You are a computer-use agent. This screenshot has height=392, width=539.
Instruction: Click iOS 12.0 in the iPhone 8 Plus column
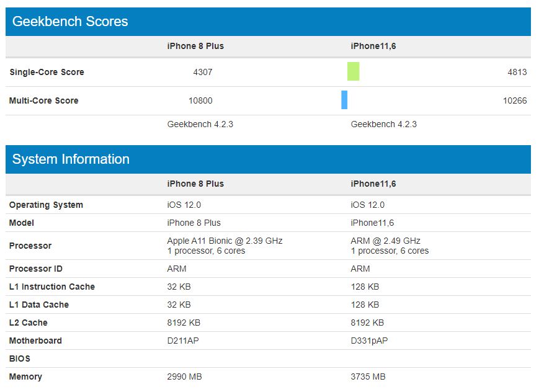184,205
